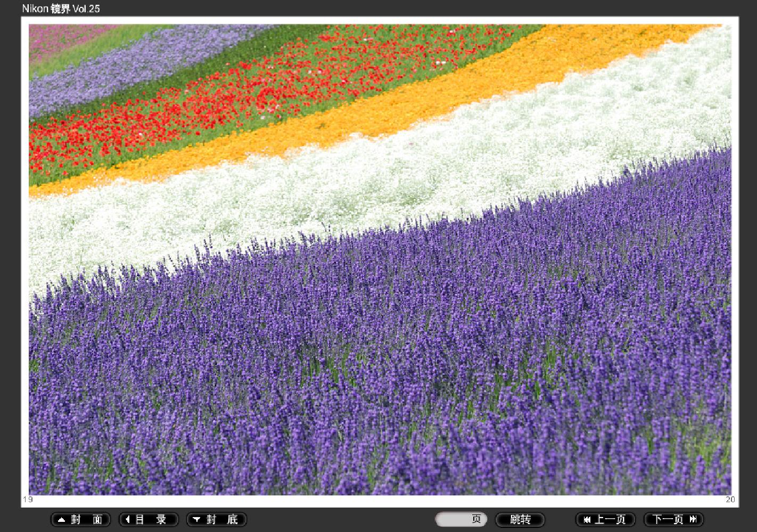Click the Nikon 镜界 Vol.25 title
This screenshot has height=532, width=757.
[61, 9]
